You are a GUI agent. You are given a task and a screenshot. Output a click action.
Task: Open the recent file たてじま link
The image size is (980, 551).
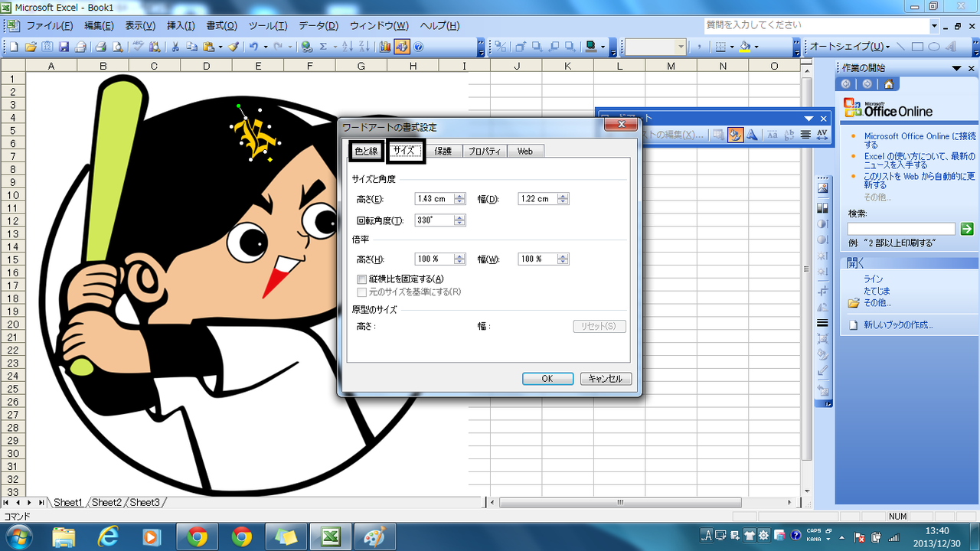pyautogui.click(x=877, y=291)
